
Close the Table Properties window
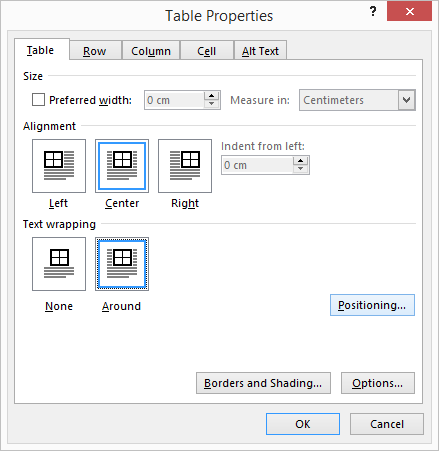pos(409,12)
